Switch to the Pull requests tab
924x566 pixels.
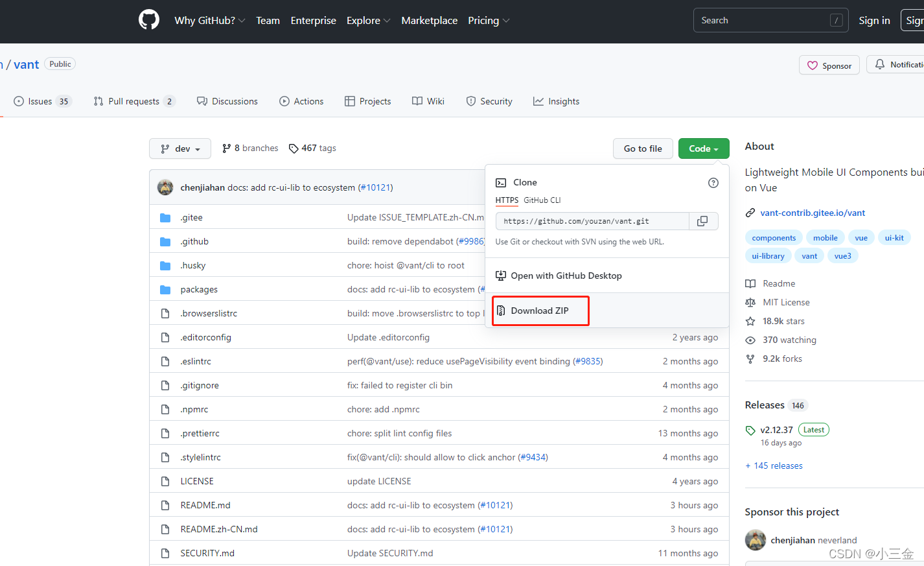coord(134,102)
